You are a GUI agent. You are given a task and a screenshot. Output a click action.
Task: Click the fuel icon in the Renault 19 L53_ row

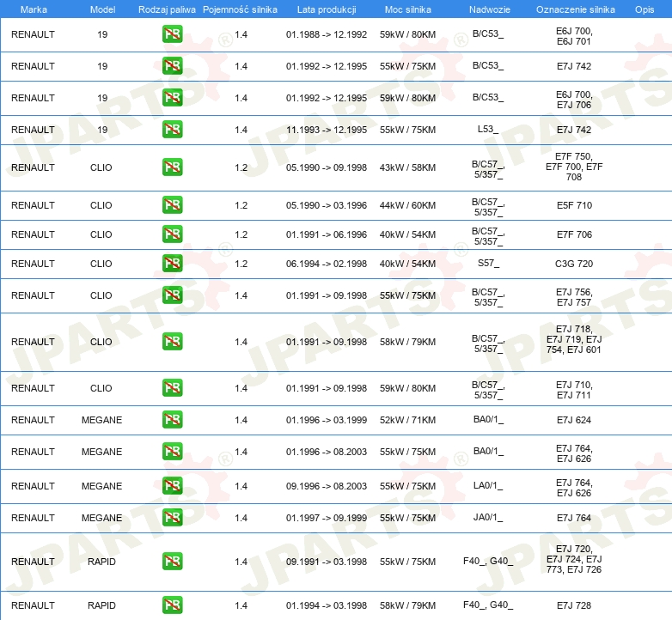172,129
